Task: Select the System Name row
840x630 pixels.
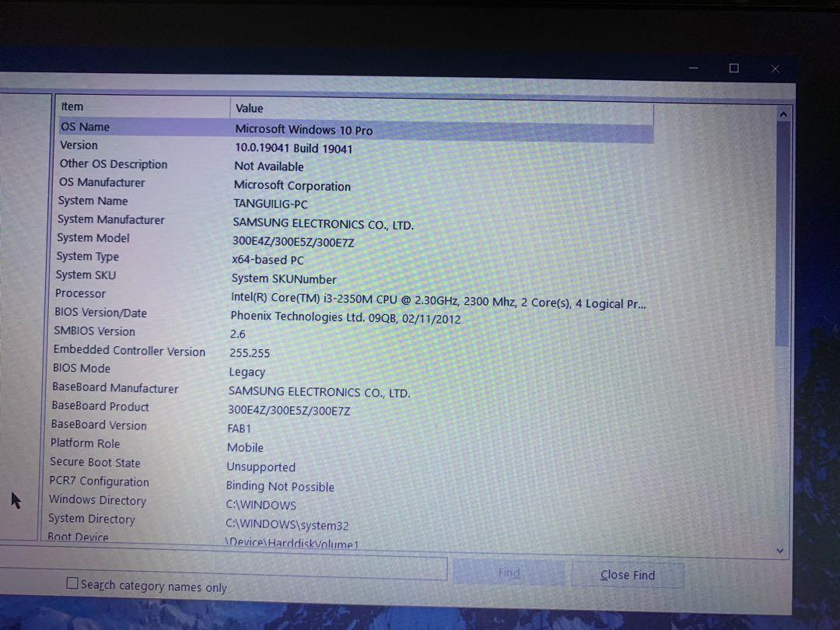Action: (x=93, y=201)
